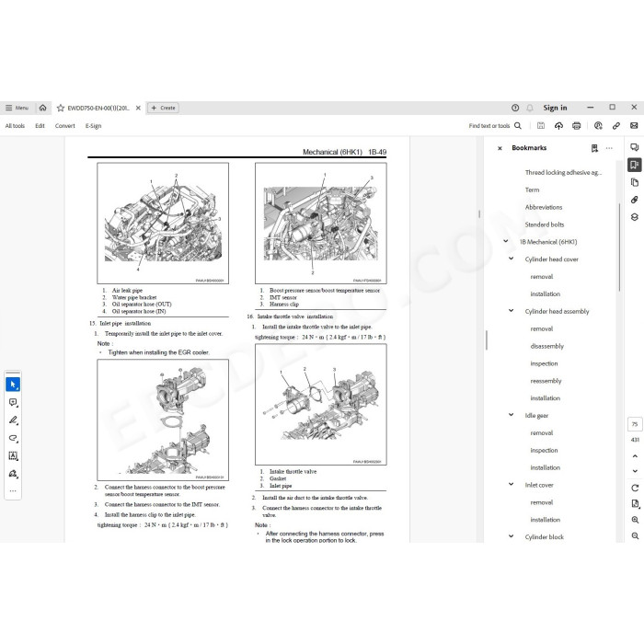Select the freehand draw tool
This screenshot has height=644, width=644.
tap(13, 438)
